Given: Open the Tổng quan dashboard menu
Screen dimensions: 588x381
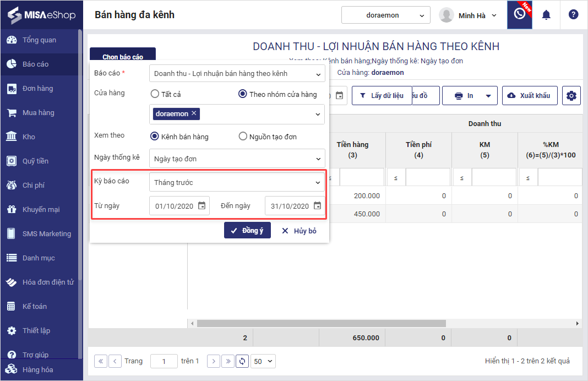Looking at the screenshot, I should (39, 40).
